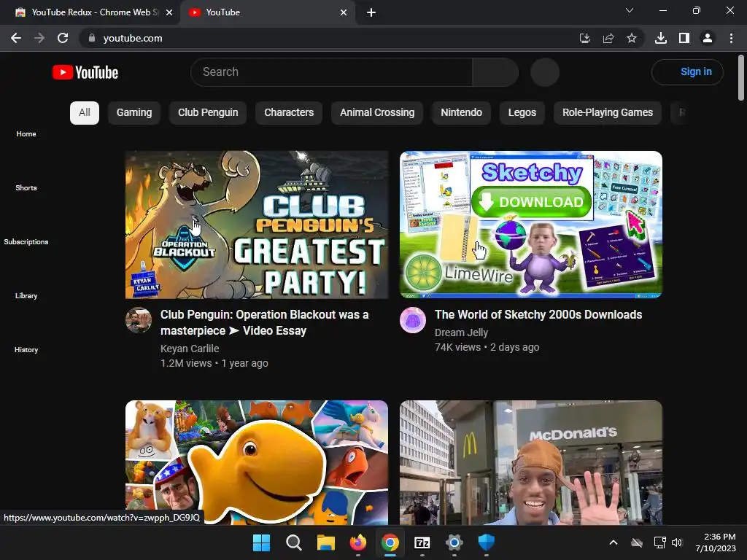Viewport: 747px width, 560px height.
Task: Open Club Penguin's Greatest Party thumbnail
Action: click(x=257, y=225)
